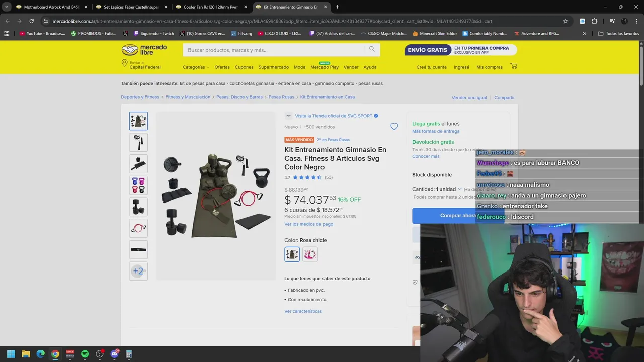Open File Explorer from taskbar
The width and height of the screenshot is (644, 362).
pyautogui.click(x=26, y=354)
